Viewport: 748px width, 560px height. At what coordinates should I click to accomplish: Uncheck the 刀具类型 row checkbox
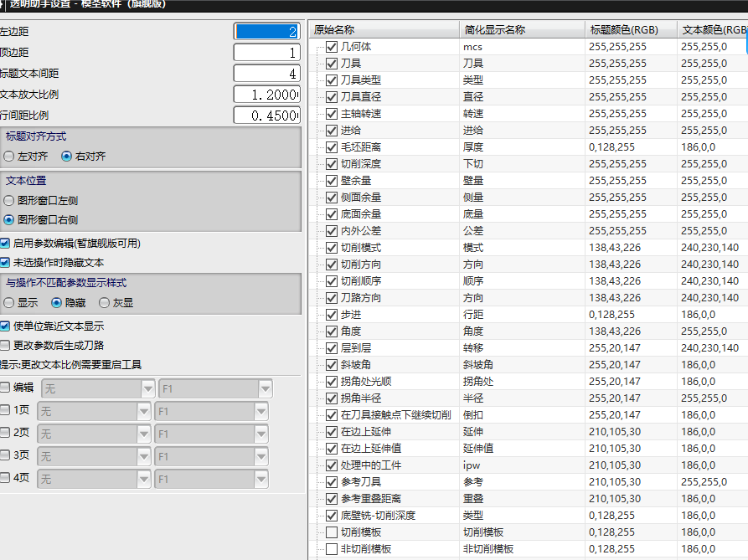pyautogui.click(x=332, y=80)
